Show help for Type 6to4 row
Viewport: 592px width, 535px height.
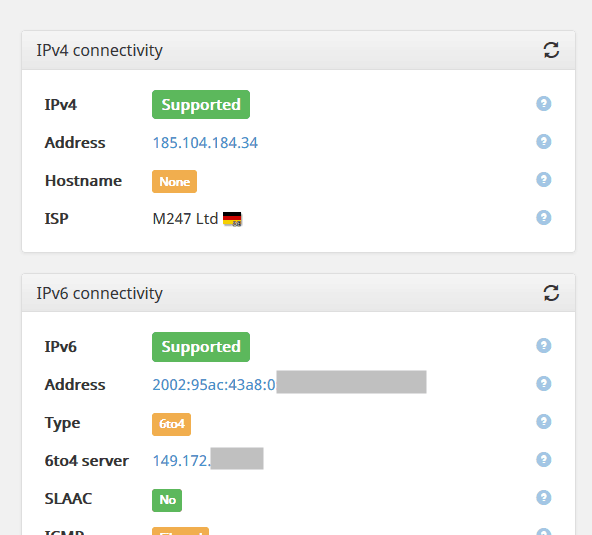pos(544,422)
